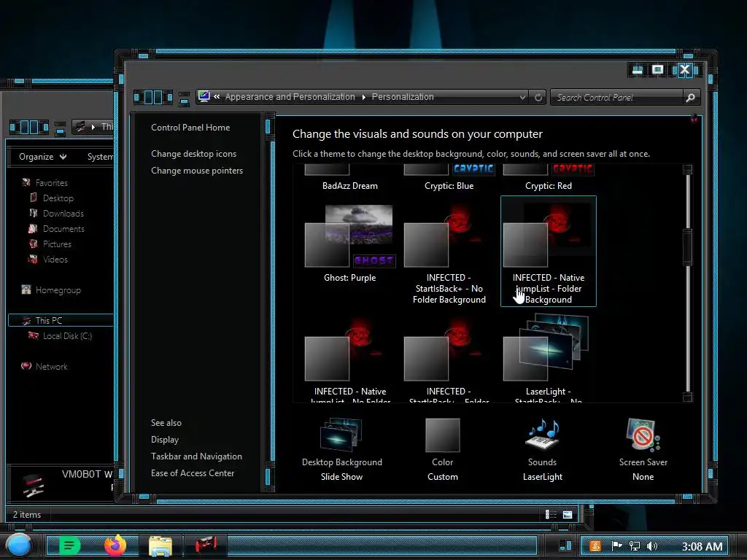Click back/forward navigation buttons in Personalization window
Screen dimensions: 747x560
(153, 97)
